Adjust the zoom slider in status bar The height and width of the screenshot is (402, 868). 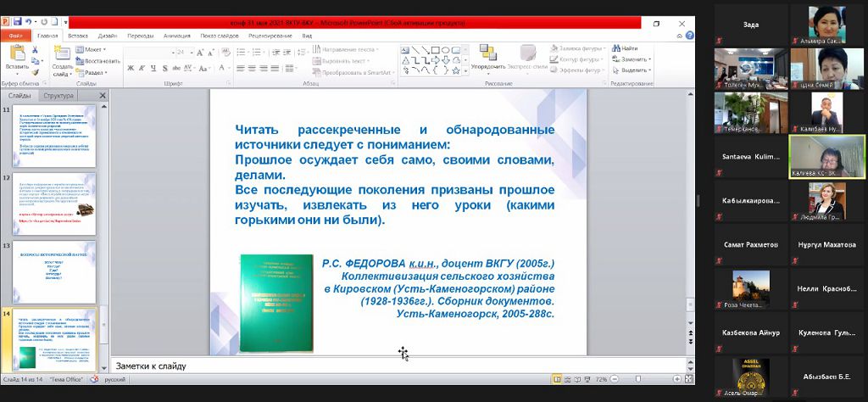[640, 379]
